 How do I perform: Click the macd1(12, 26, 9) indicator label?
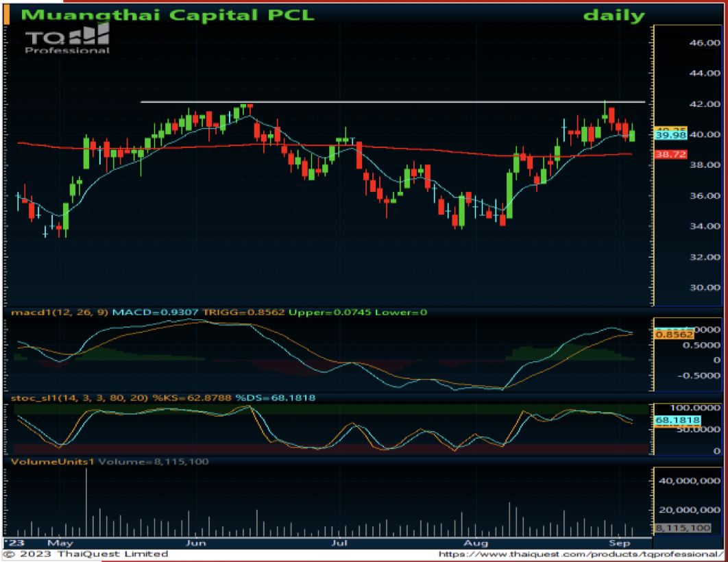(x=60, y=313)
